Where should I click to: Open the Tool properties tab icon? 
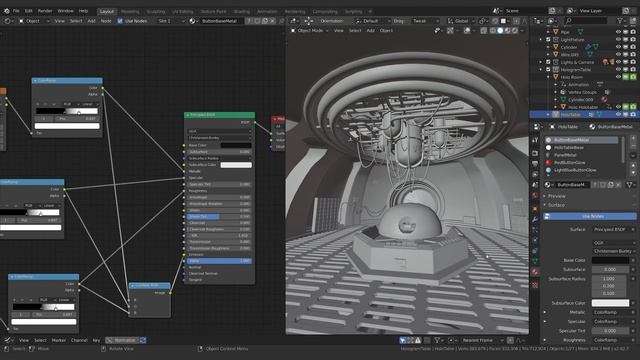(x=535, y=140)
